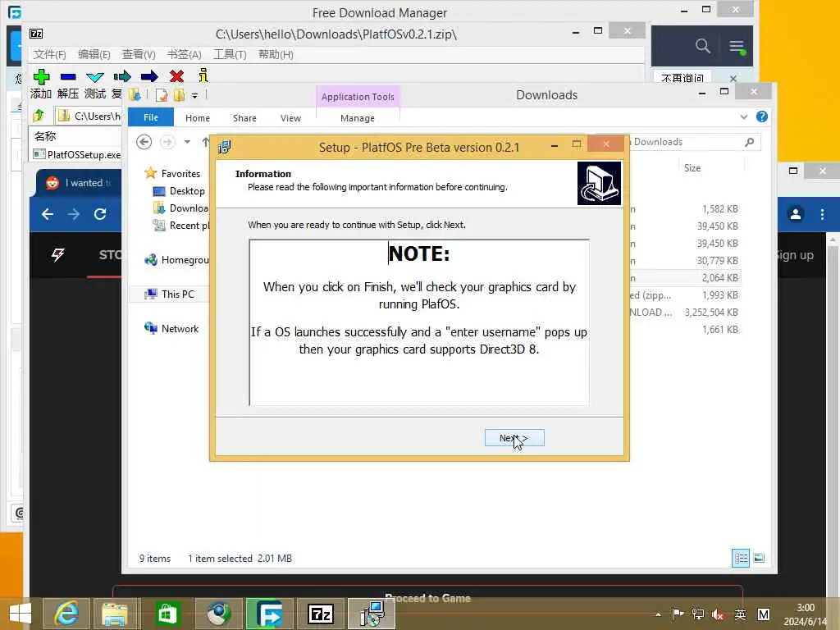This screenshot has width=840, height=630.
Task: Click the 7-Zip Move dark blue arrow icon
Action: (149, 76)
